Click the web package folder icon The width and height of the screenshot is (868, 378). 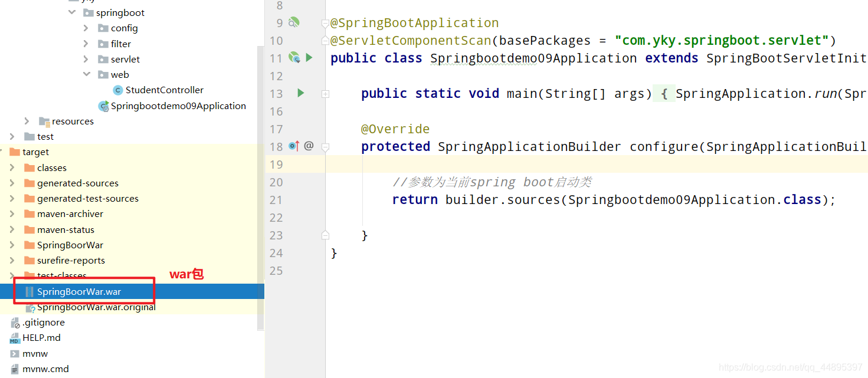coord(103,74)
